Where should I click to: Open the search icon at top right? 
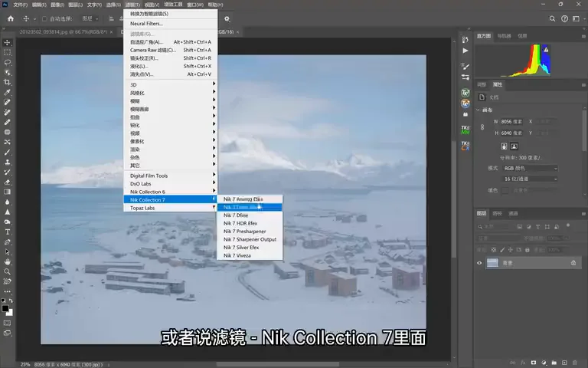(552, 18)
